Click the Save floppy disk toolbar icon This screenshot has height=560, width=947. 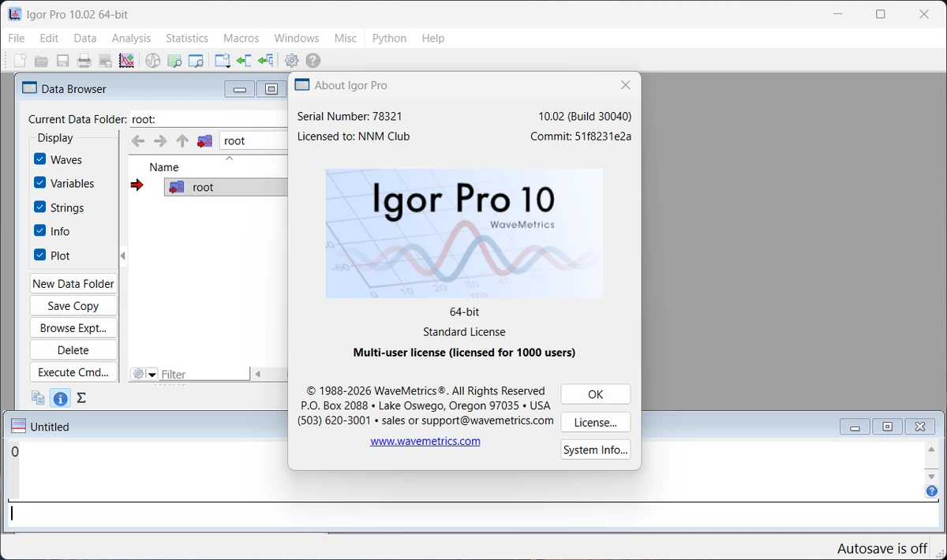63,61
